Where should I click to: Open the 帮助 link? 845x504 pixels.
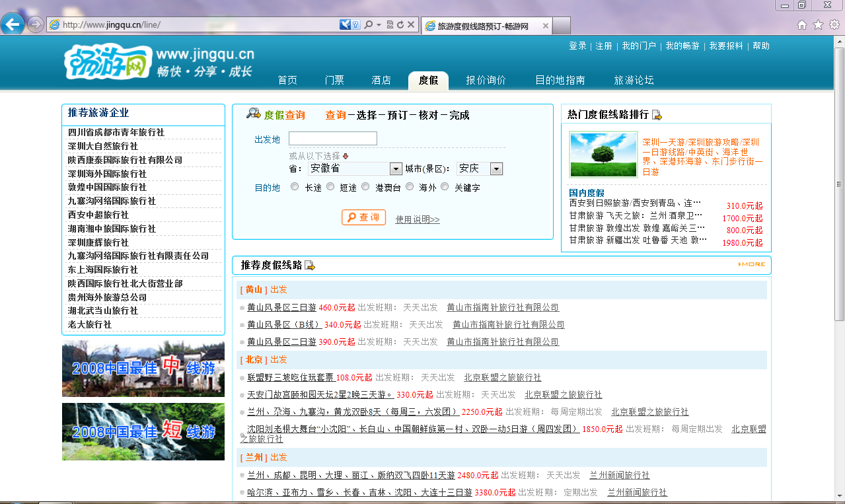point(761,46)
